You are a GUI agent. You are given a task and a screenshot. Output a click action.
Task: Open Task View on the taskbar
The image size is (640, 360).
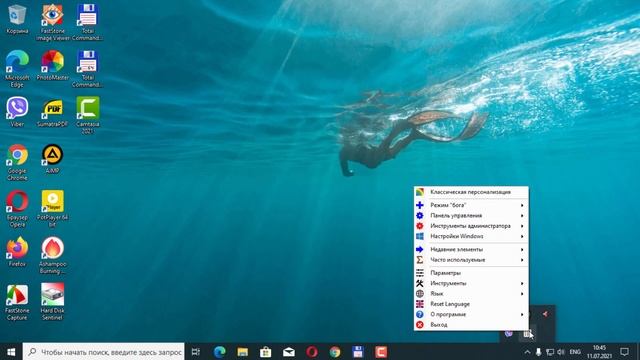pos(196,351)
